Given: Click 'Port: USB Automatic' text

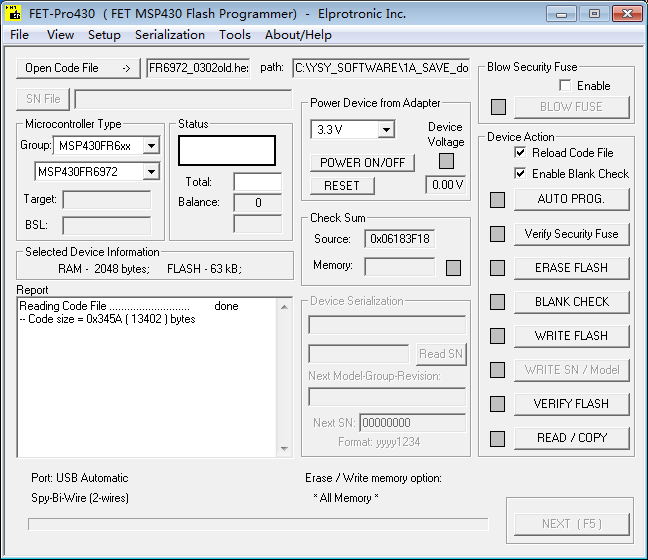Looking at the screenshot, I should click(80, 478).
